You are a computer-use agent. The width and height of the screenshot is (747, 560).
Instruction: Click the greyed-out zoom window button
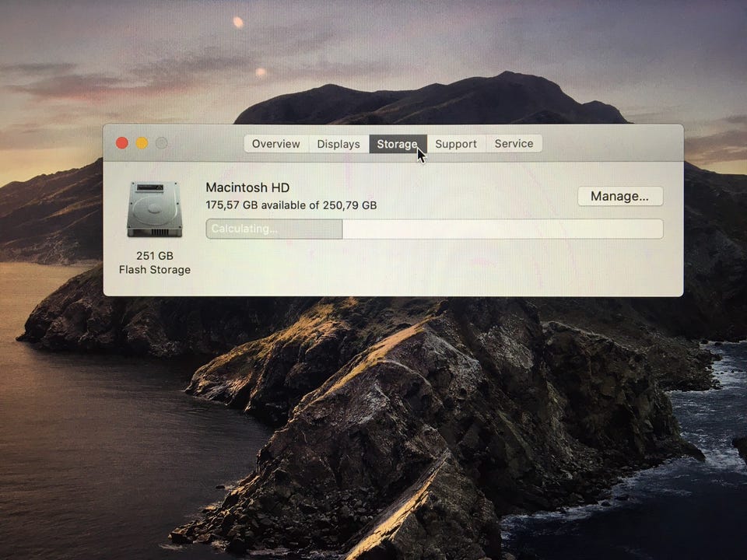pyautogui.click(x=162, y=143)
